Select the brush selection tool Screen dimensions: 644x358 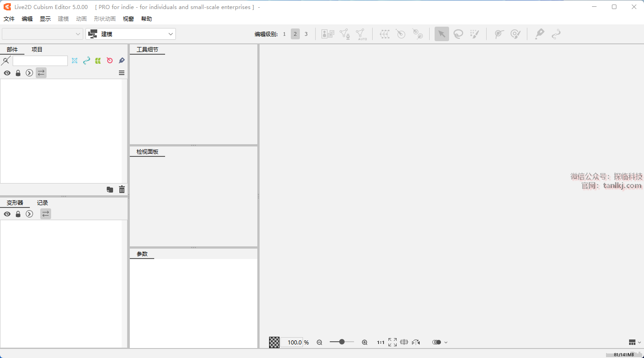click(474, 34)
